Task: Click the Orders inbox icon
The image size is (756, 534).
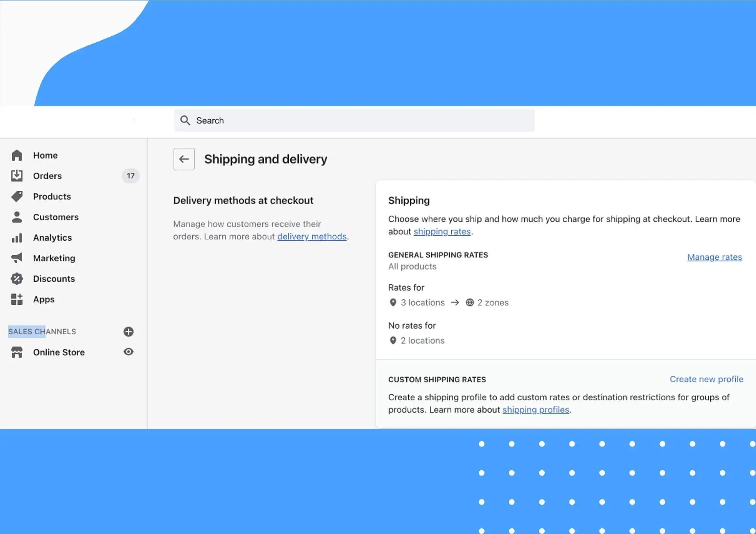Action: tap(17, 176)
